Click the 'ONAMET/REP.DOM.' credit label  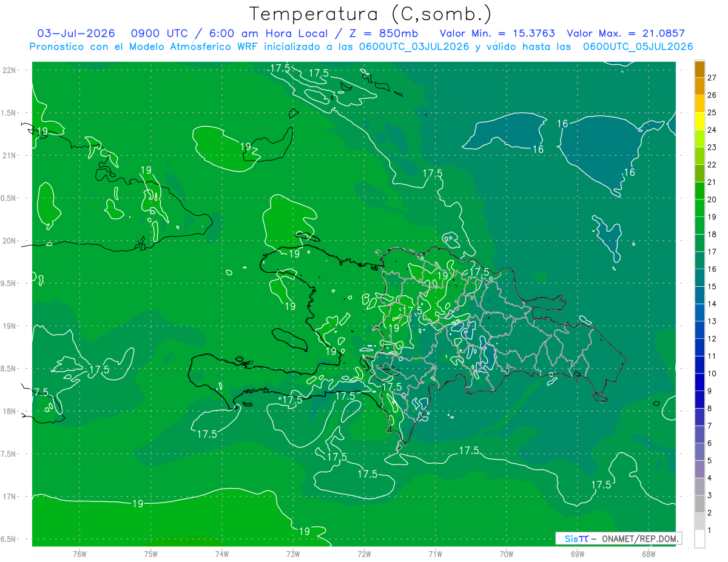[640, 538]
